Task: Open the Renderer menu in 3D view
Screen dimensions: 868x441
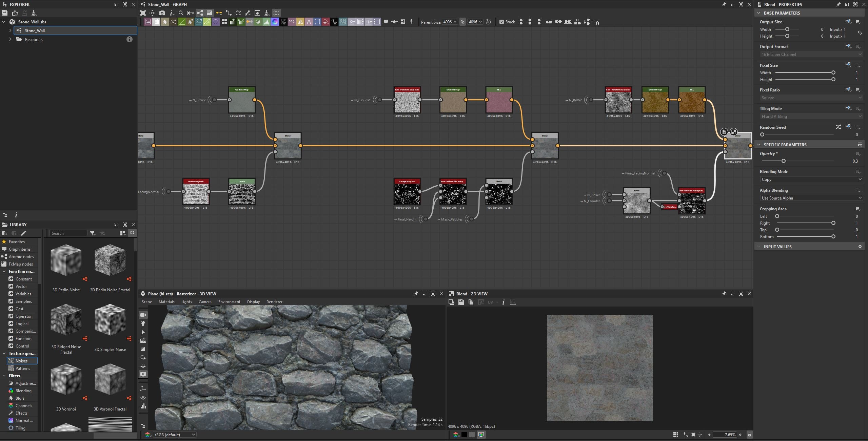Action: pyautogui.click(x=274, y=302)
